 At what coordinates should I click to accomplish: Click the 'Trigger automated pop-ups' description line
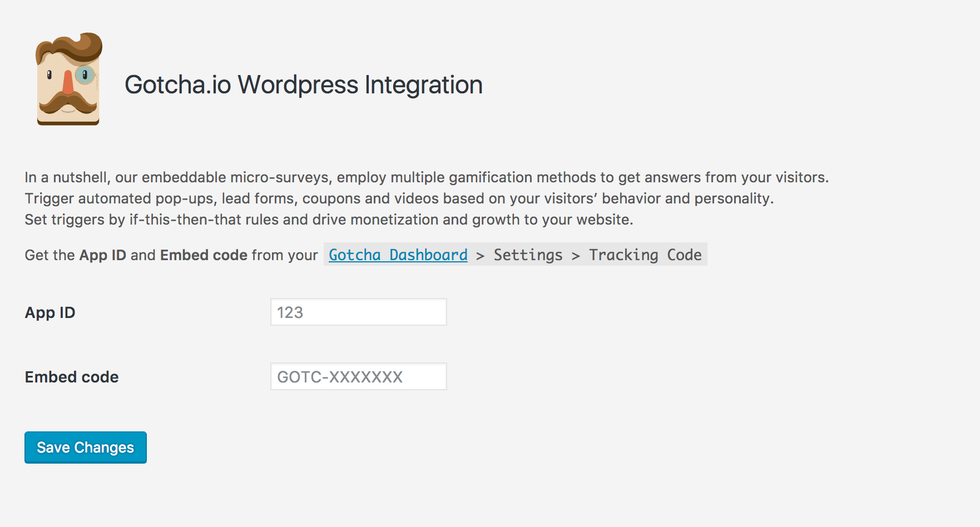pos(399,198)
